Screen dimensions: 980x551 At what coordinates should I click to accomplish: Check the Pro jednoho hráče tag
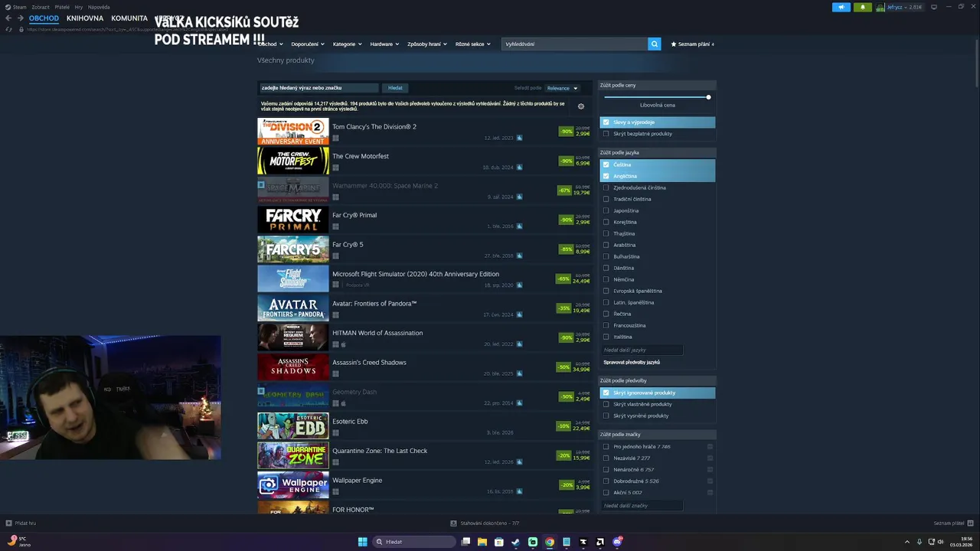606,446
